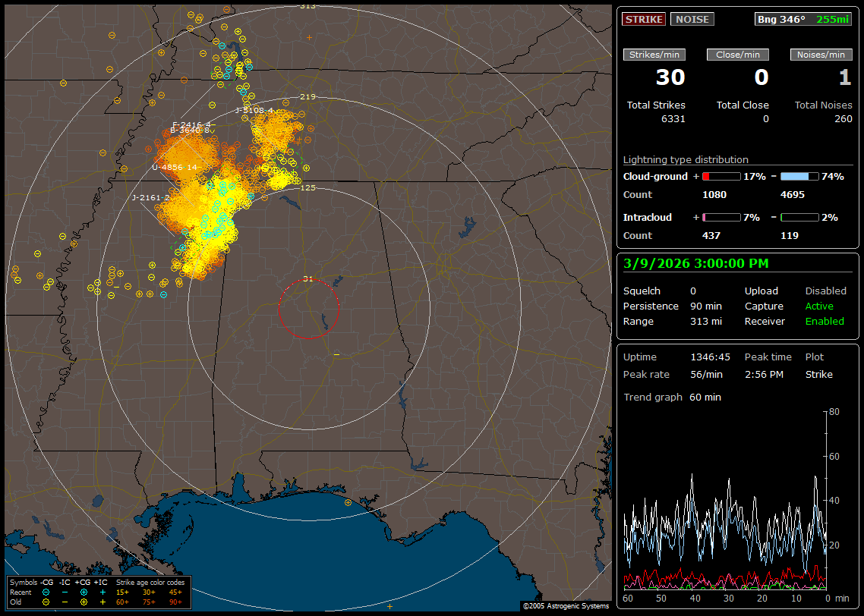Click the negative cloud-ground 74% bar
Image resolution: width=864 pixels, height=616 pixels.
[x=799, y=176]
